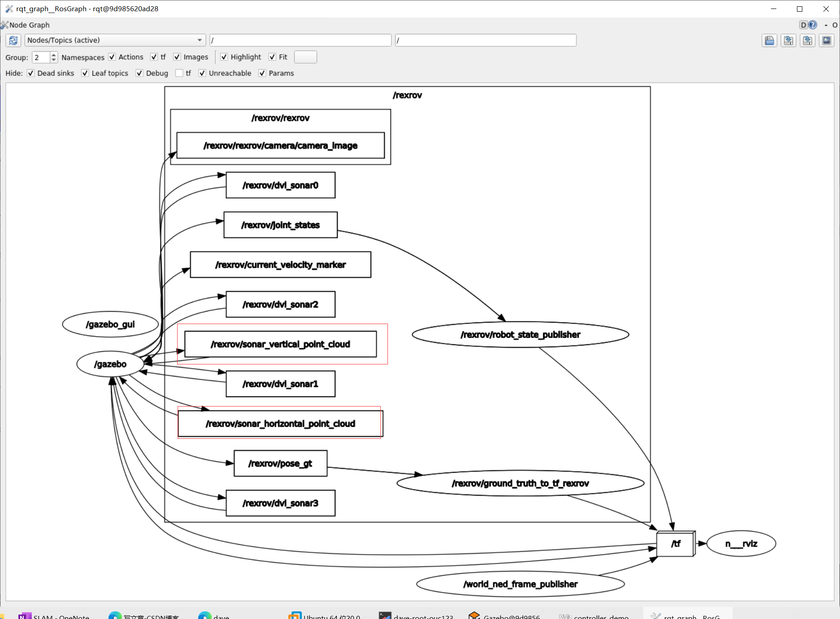Click the /rexrov/joint_states topic box
The height and width of the screenshot is (619, 840).
pyautogui.click(x=280, y=225)
